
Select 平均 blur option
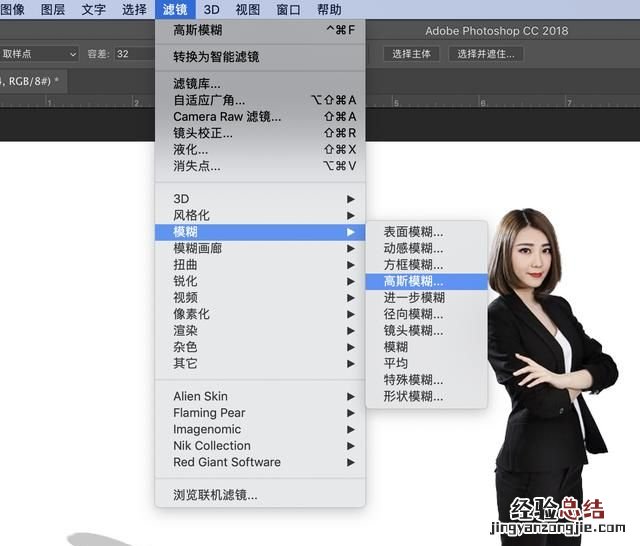click(427, 363)
